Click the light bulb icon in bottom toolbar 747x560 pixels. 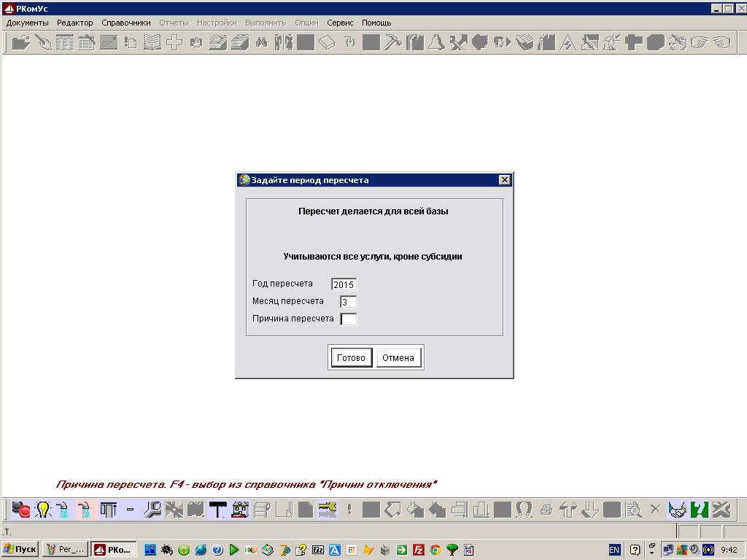43,509
